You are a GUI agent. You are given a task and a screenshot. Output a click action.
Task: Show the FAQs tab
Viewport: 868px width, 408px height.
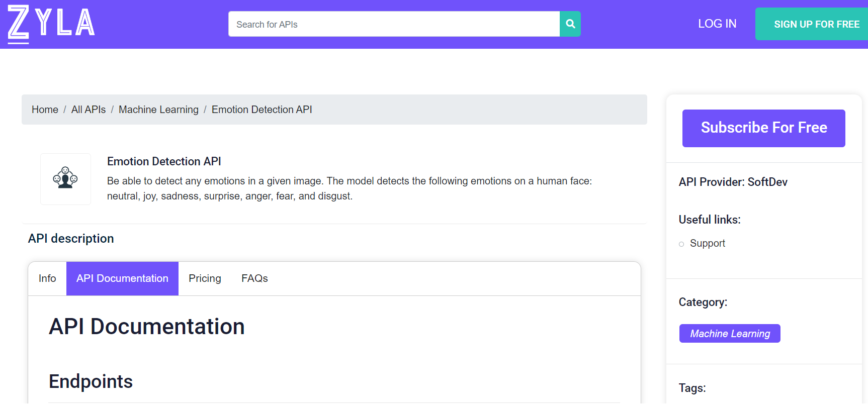(254, 278)
